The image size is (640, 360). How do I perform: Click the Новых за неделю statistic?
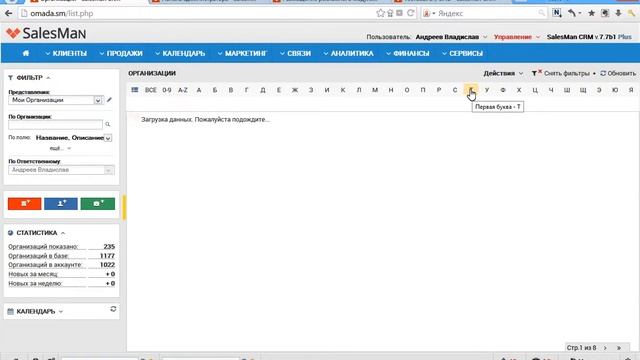61,283
